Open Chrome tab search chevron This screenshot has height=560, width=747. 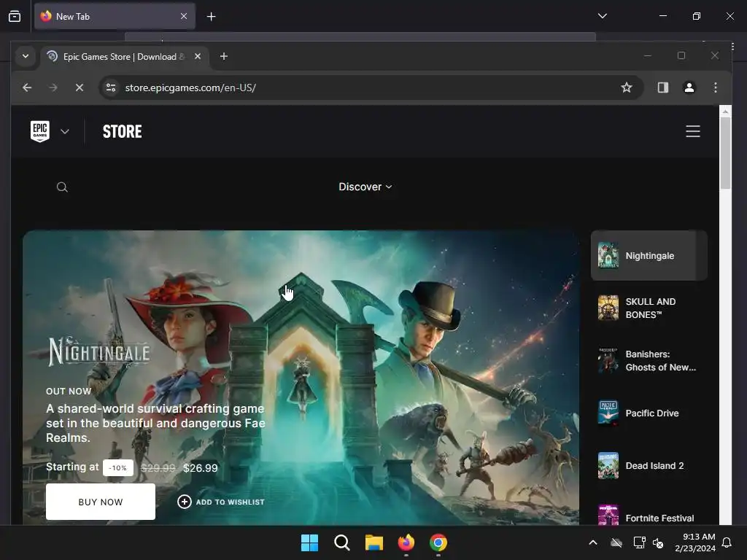[x=26, y=56]
